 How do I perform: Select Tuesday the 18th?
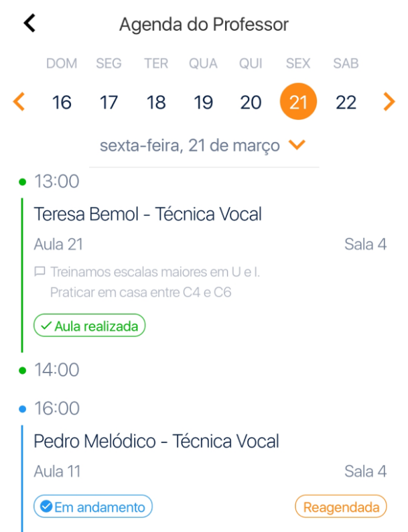coord(156,103)
